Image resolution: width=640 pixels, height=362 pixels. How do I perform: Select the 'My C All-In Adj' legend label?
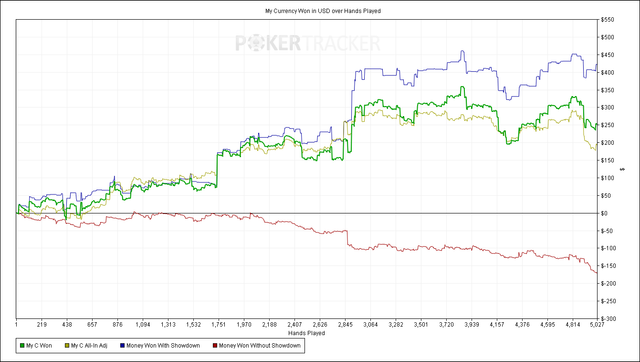coord(89,346)
